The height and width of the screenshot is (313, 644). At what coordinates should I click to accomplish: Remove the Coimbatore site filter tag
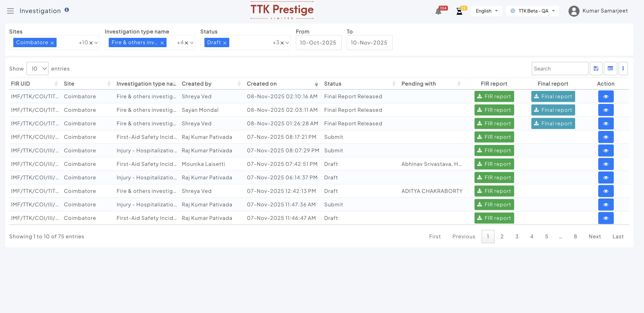pos(52,43)
